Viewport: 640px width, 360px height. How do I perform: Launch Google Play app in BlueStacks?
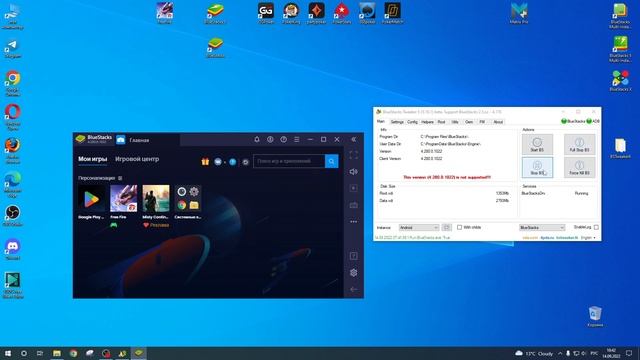pos(91,199)
